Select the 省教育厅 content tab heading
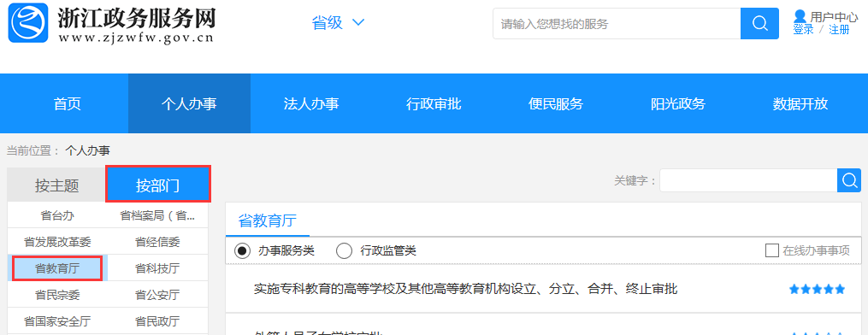The width and height of the screenshot is (868, 335). point(268,220)
